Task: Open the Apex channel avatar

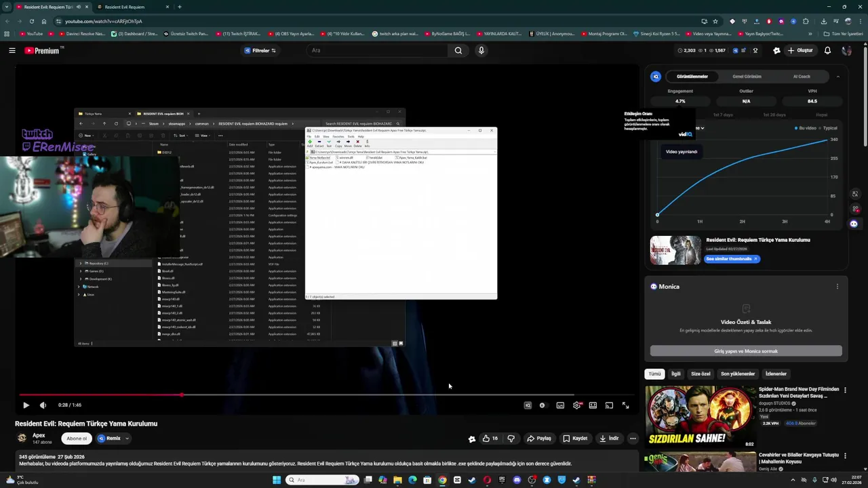Action: pos(22,439)
